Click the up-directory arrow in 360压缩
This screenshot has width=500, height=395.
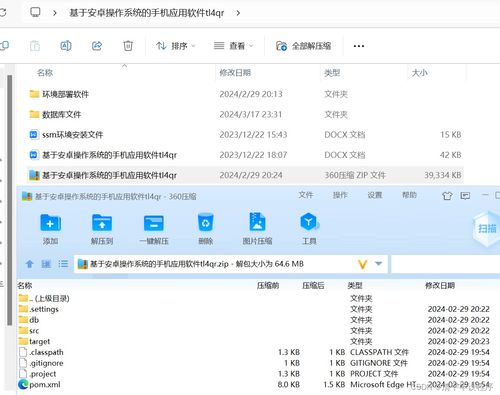tap(30, 264)
